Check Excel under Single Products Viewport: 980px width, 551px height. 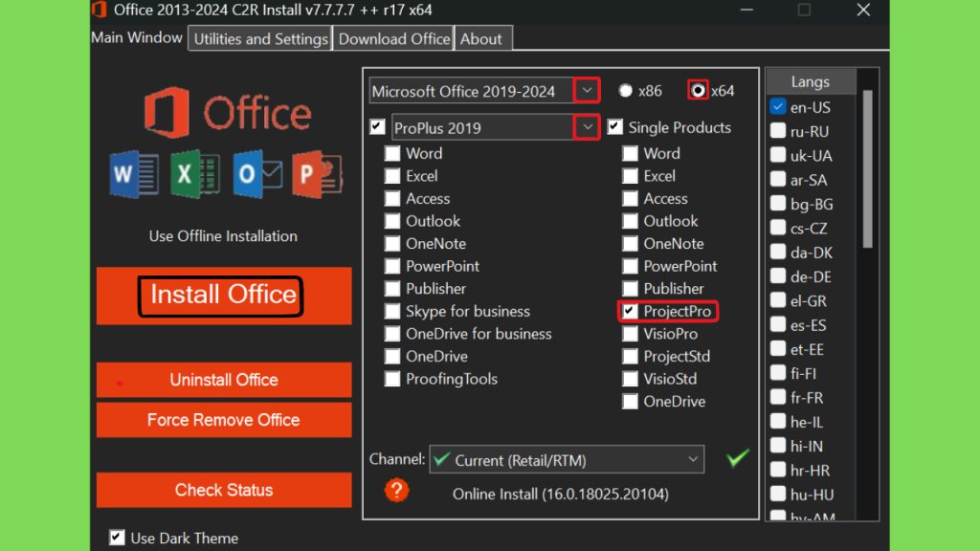(630, 176)
